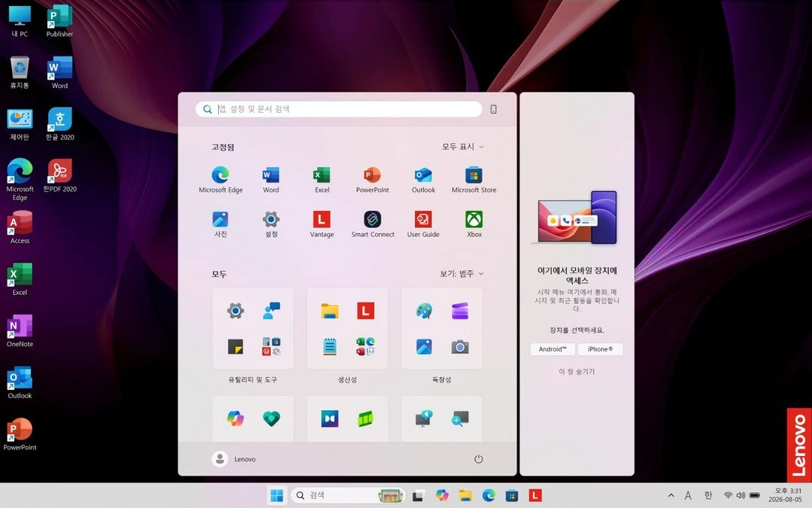Open the 유틸리티 및 도구 category
The height and width of the screenshot is (508, 812).
tap(253, 336)
